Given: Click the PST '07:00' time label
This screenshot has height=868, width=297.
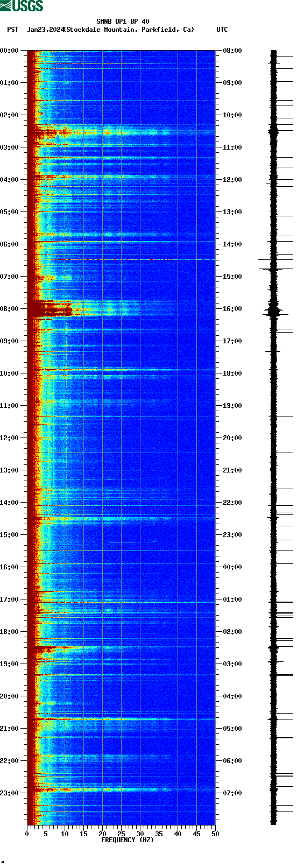Looking at the screenshot, I should click(10, 277).
